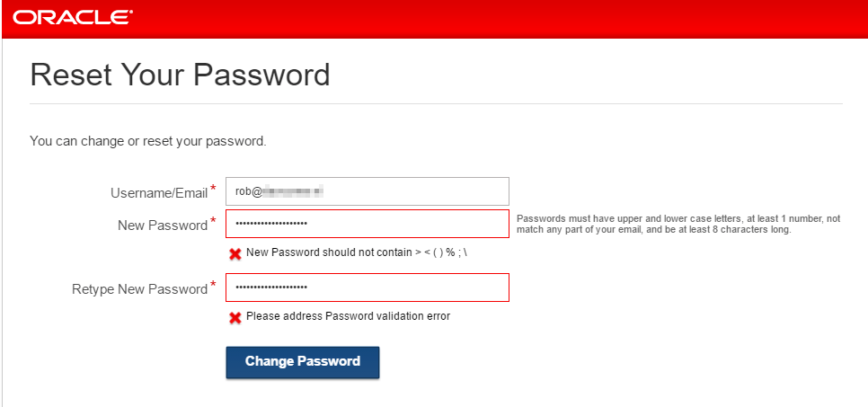Click the 'should not contain' error message
The height and width of the screenshot is (407, 868).
click(x=358, y=252)
